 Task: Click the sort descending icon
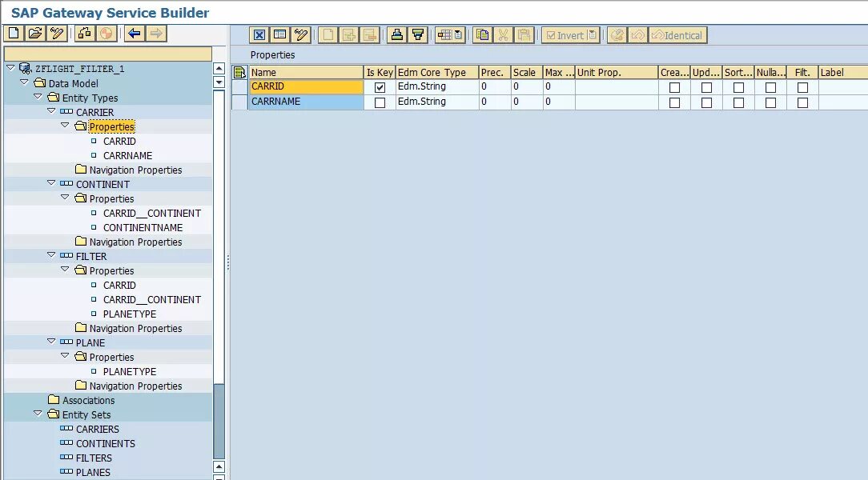point(418,35)
